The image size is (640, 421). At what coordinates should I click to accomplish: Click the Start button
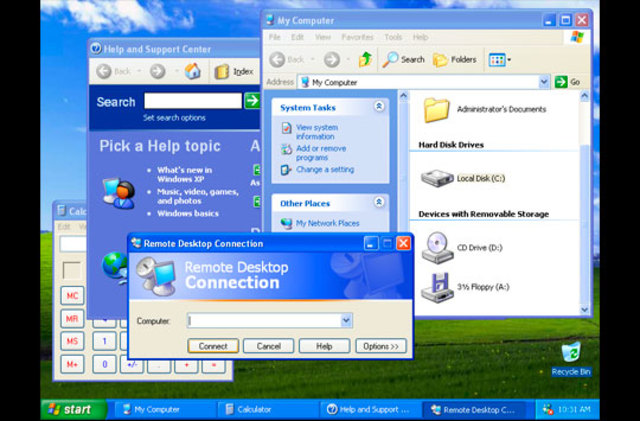click(74, 409)
